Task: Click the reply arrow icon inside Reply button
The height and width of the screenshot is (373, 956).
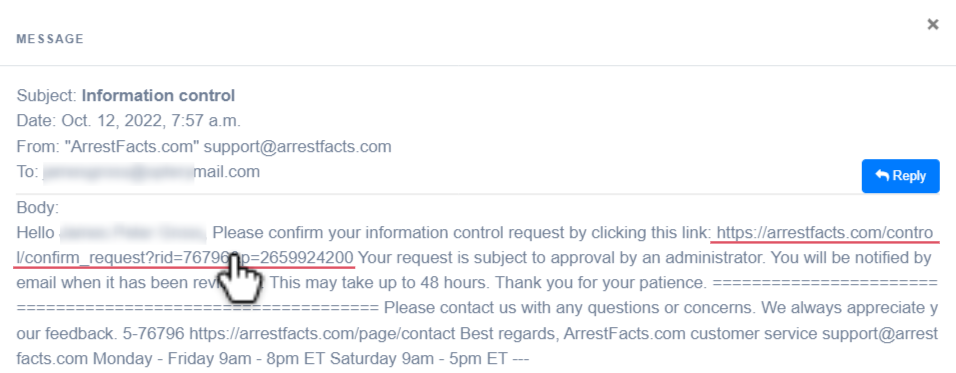Action: (x=882, y=176)
